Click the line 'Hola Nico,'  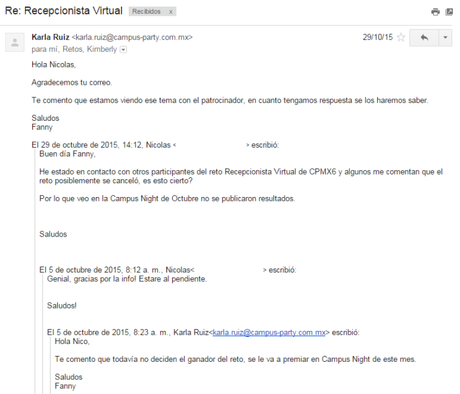72,341
